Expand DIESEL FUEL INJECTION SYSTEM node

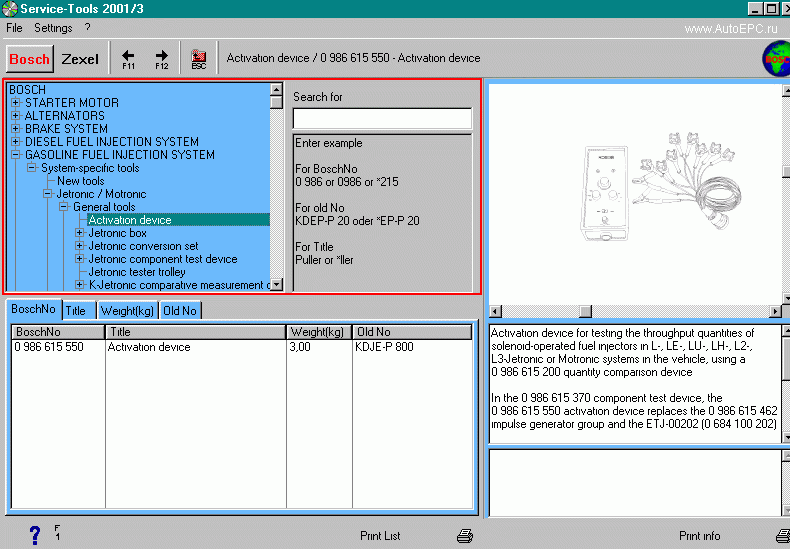point(16,142)
